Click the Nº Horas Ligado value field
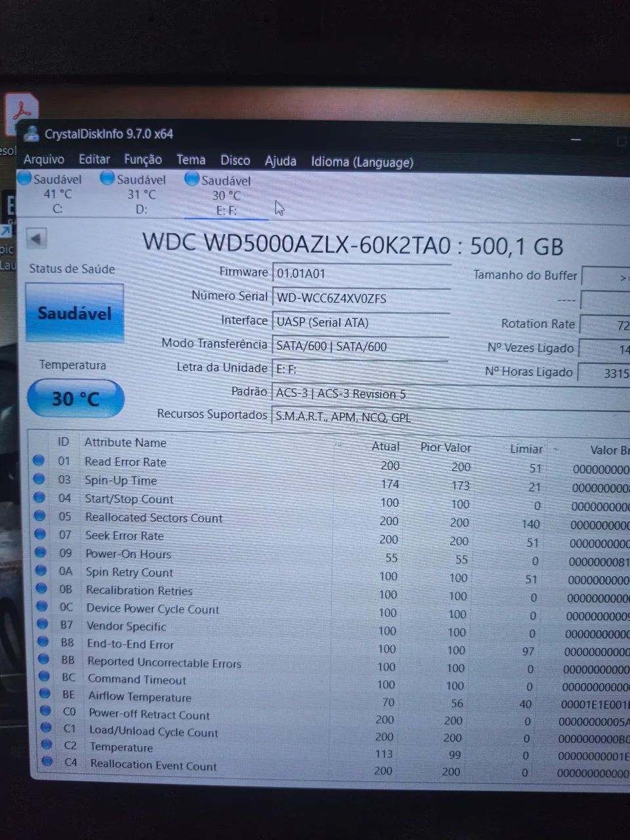 604,373
